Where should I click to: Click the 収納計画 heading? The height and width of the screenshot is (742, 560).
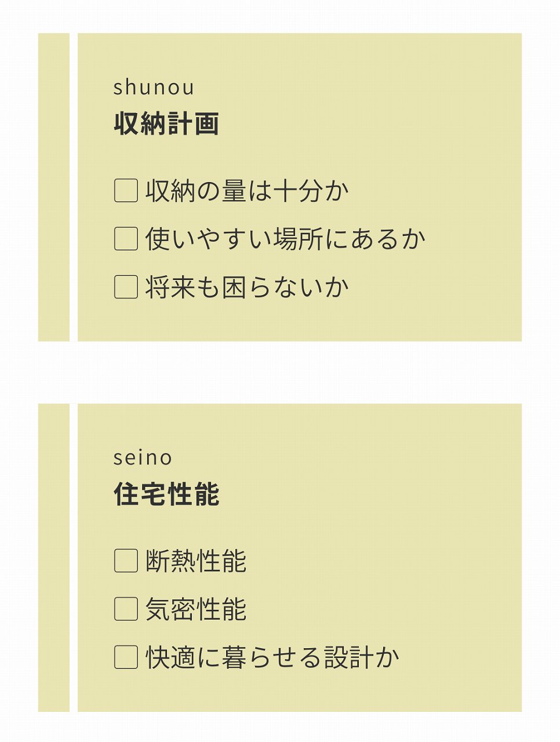[166, 124]
